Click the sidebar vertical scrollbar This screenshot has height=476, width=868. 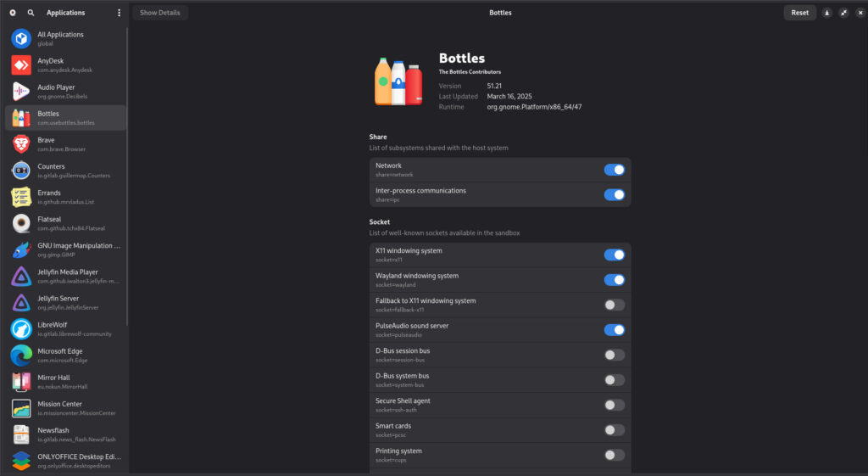click(127, 177)
